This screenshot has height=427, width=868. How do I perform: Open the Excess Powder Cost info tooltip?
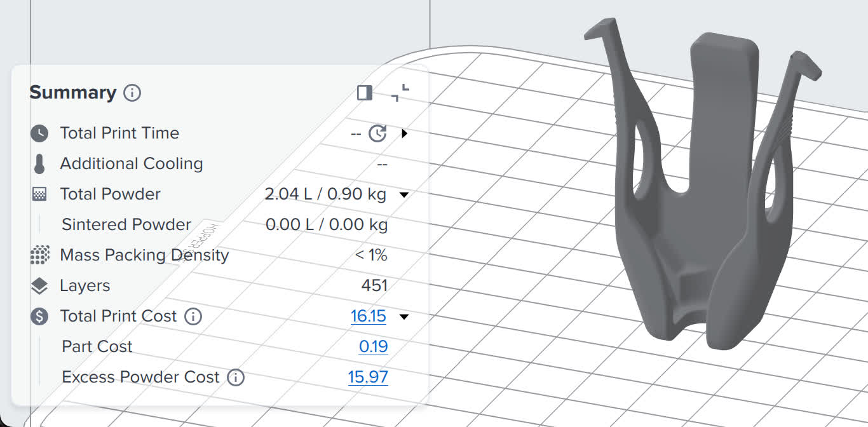click(236, 377)
